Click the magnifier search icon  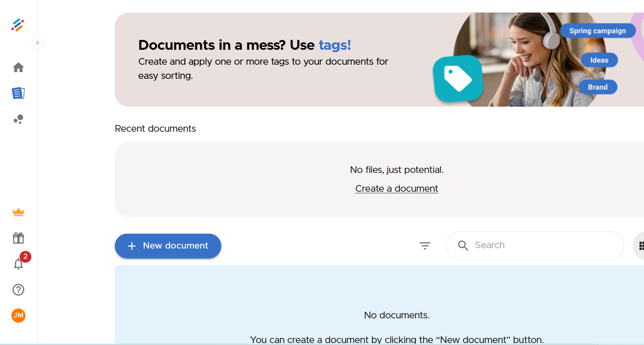click(x=463, y=245)
